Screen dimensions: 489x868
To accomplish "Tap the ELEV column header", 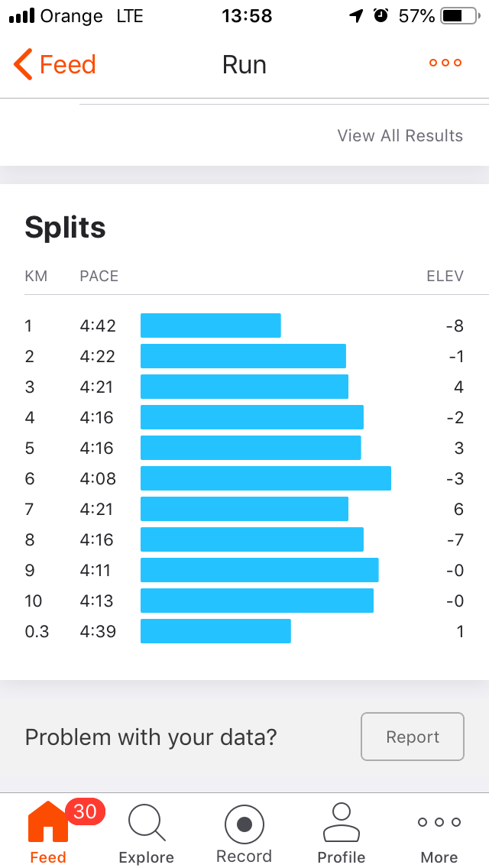I will point(445,276).
